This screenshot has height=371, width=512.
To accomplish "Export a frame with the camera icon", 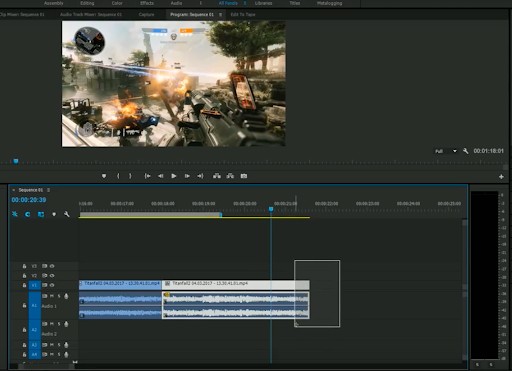I will (244, 176).
